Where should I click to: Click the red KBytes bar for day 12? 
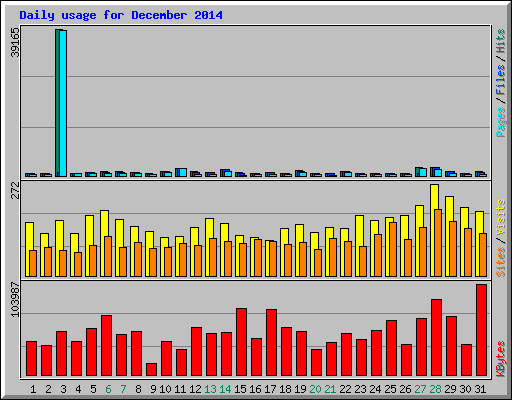196,352
